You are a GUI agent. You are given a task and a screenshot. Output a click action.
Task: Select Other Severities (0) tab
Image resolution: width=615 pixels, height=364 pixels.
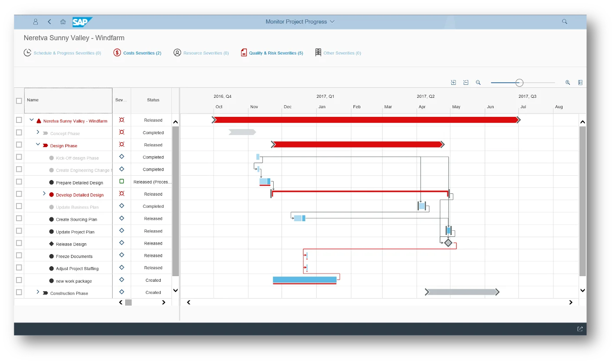coord(338,53)
